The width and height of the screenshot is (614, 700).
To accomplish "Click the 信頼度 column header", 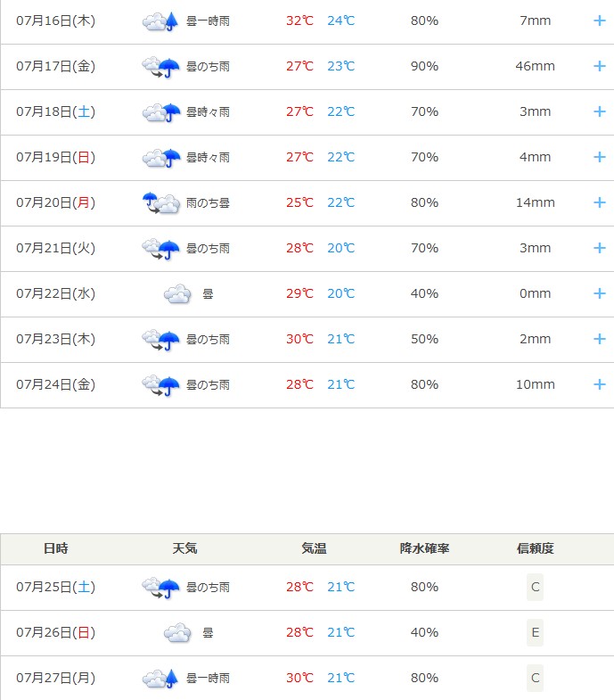I will [535, 548].
